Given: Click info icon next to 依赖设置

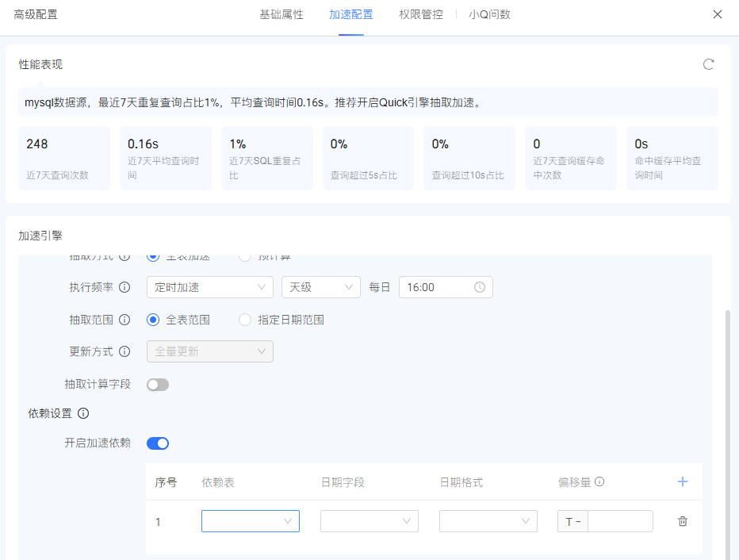Looking at the screenshot, I should 83,413.
